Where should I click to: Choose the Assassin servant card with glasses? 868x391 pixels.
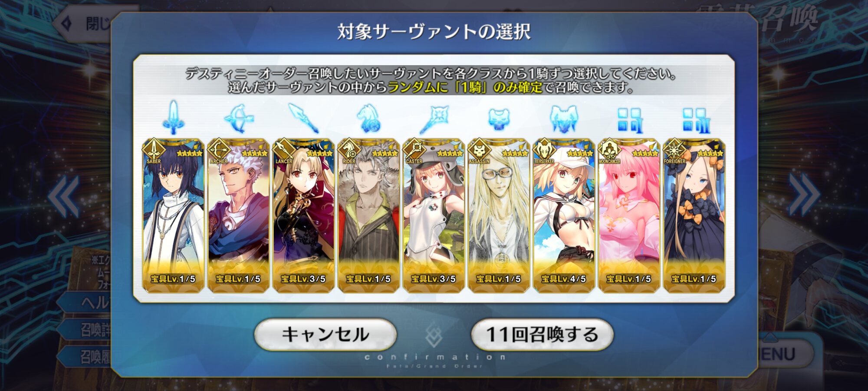499,215
